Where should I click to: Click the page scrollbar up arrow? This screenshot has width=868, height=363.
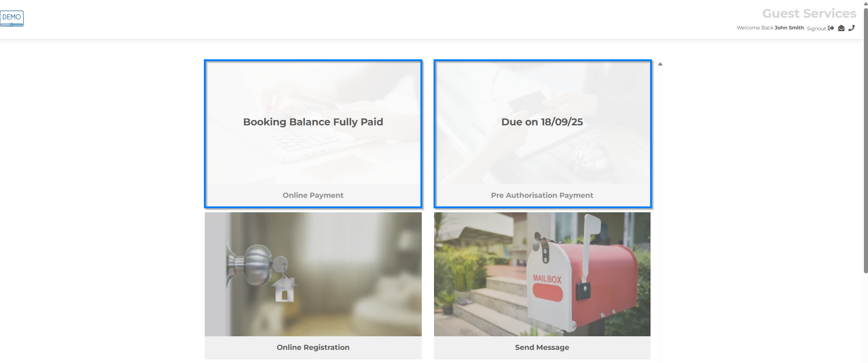[865, 3]
